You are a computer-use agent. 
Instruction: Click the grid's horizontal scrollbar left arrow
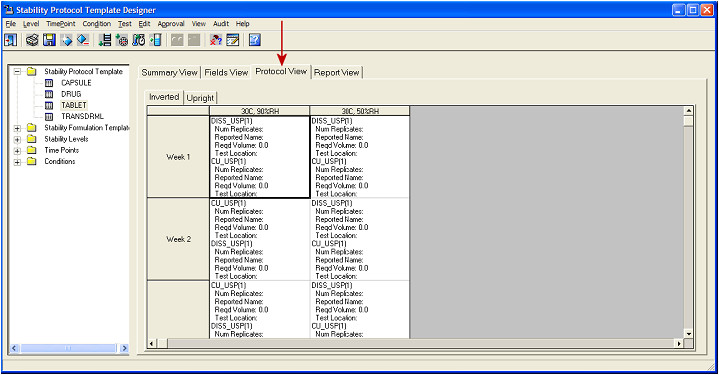[152, 343]
